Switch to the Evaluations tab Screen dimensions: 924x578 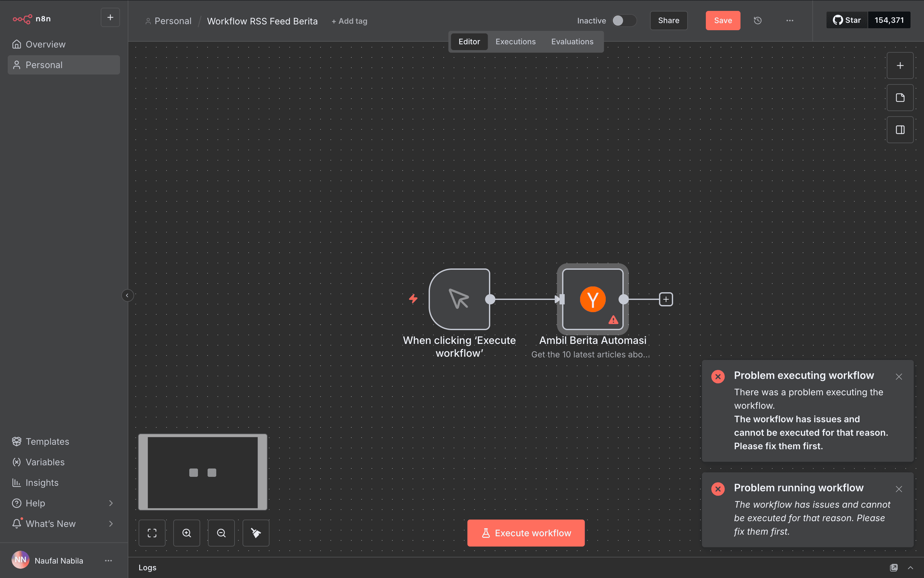(572, 42)
